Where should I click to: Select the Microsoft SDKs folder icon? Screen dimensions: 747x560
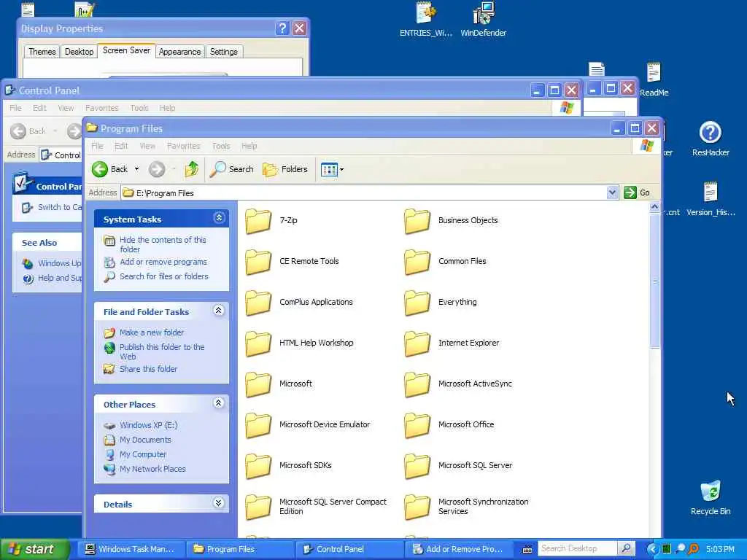[258, 466]
